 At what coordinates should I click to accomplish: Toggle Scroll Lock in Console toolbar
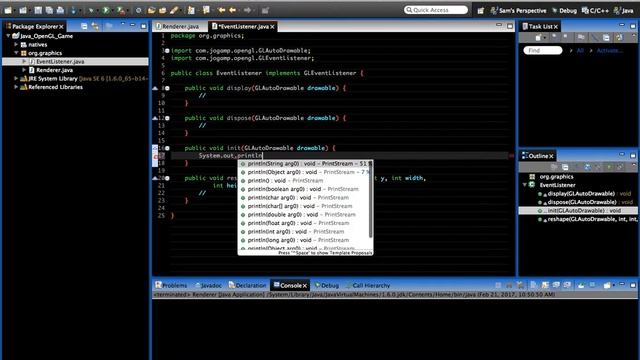(x=545, y=285)
